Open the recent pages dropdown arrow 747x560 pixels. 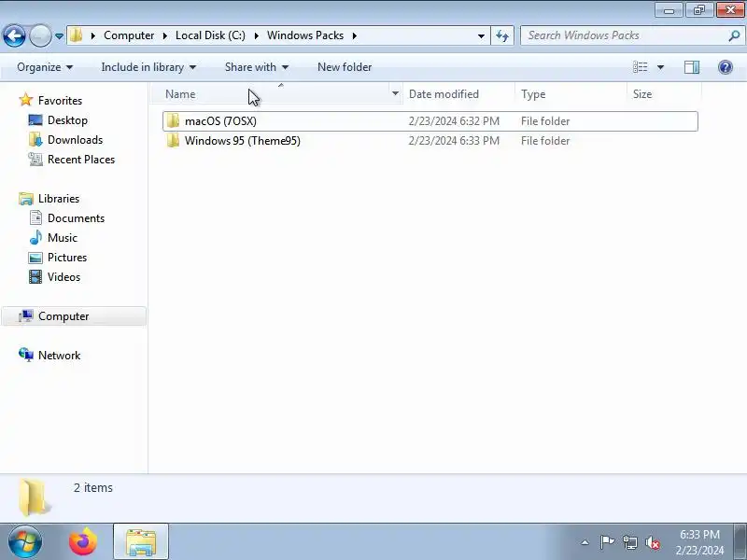[59, 36]
